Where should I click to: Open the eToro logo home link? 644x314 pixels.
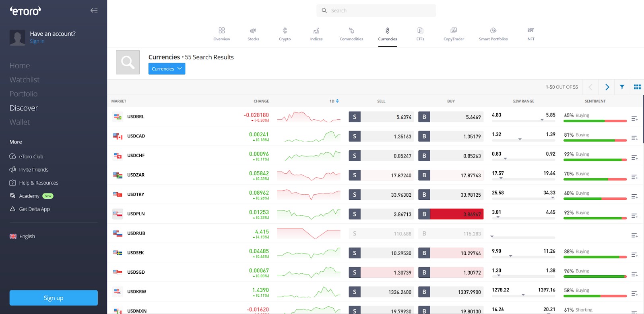click(25, 11)
